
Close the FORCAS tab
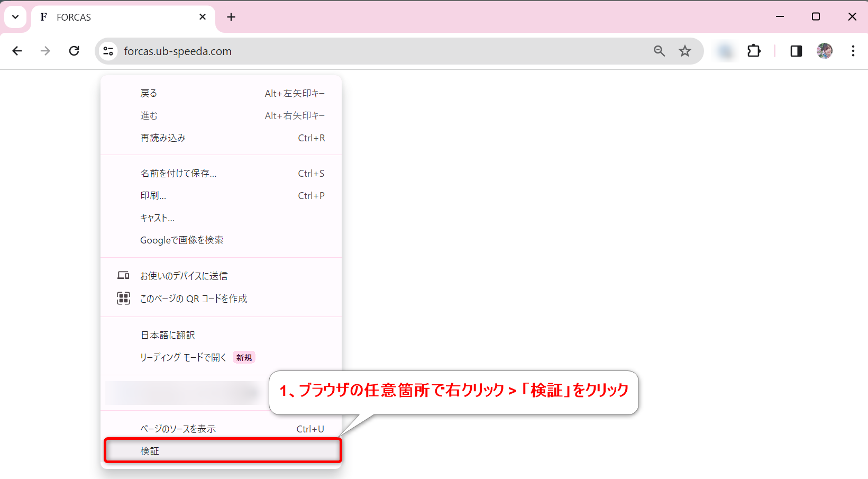(203, 17)
